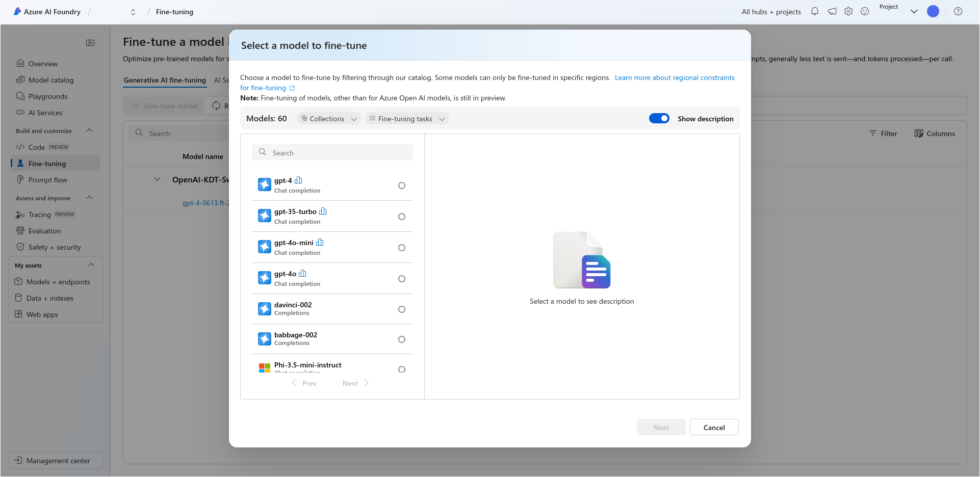Select the babbage-002 radio button

pos(402,339)
